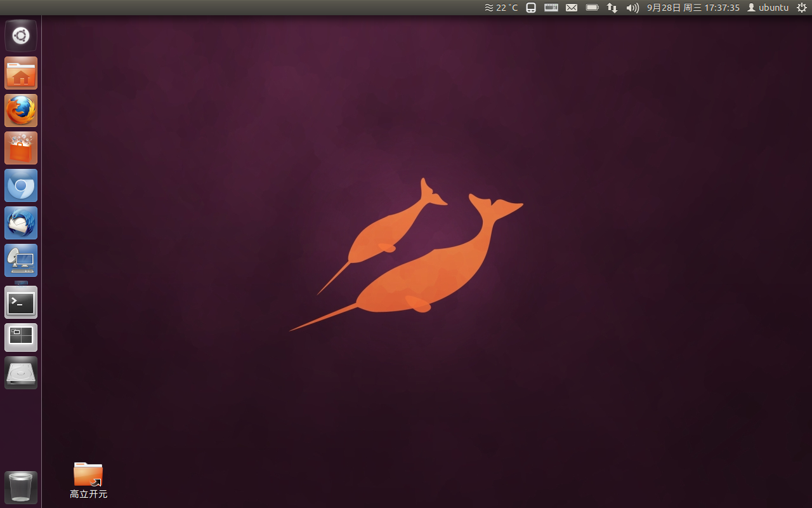The height and width of the screenshot is (508, 812).
Task: Launch the Terminal from the launcher
Action: point(21,302)
